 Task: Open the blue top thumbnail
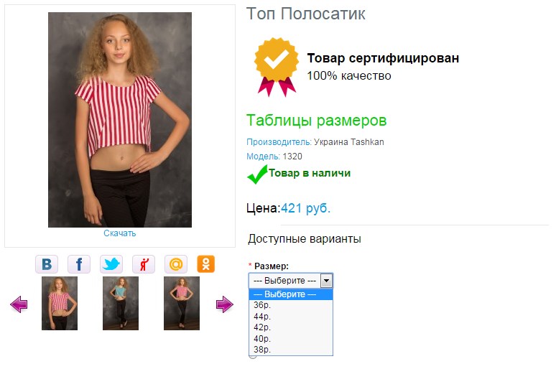121,304
